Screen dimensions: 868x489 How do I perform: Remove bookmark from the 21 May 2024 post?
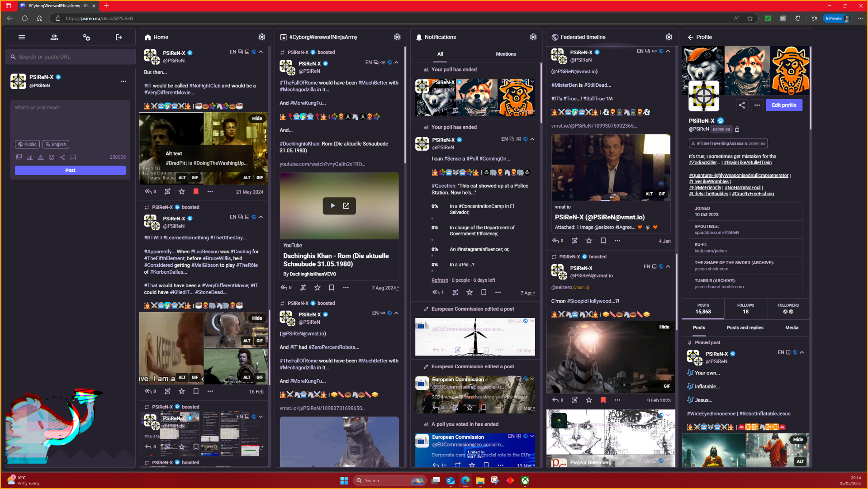click(x=196, y=192)
